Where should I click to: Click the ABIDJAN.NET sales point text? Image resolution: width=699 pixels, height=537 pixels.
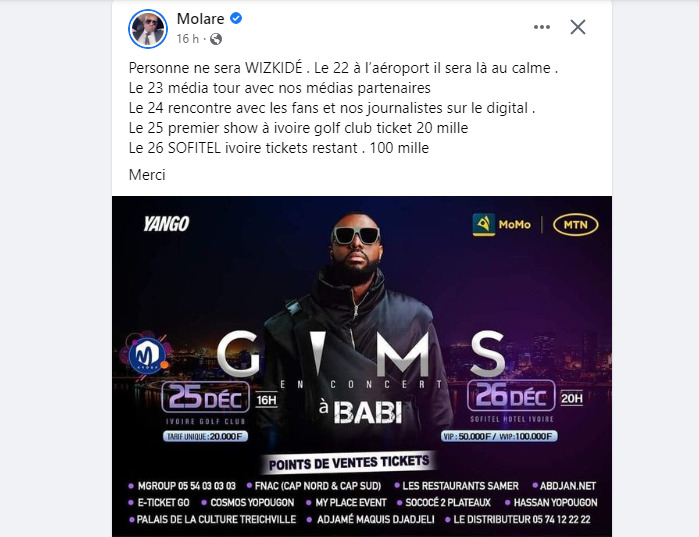[x=567, y=486]
